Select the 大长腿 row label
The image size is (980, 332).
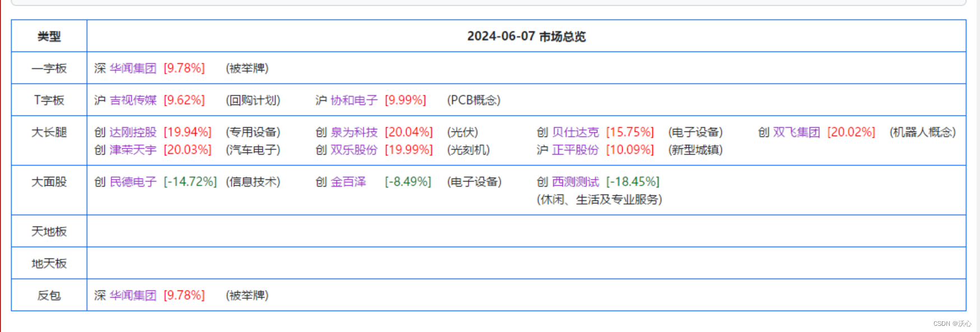pos(49,132)
